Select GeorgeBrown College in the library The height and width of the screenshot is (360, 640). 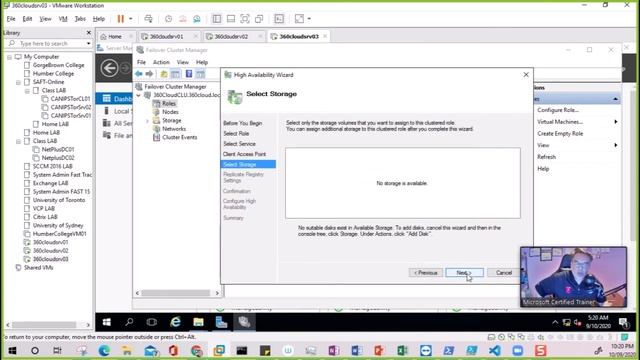(x=58, y=65)
